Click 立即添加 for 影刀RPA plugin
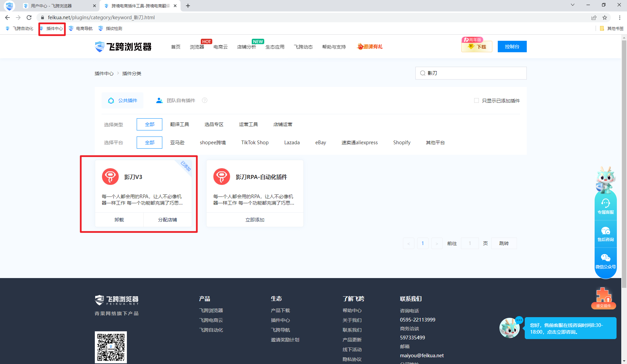Image resolution: width=627 pixels, height=364 pixels. coord(255,220)
